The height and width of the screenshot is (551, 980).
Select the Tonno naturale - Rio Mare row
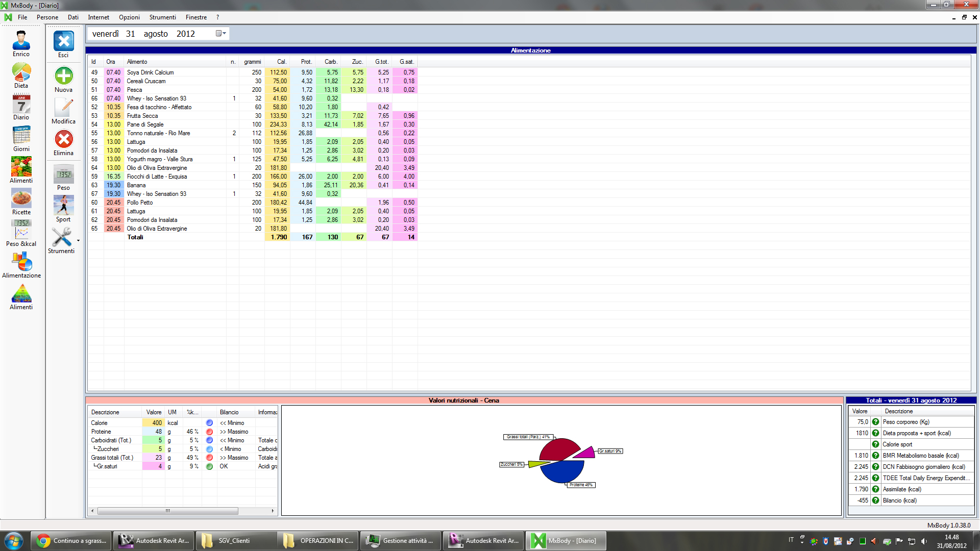(253, 133)
